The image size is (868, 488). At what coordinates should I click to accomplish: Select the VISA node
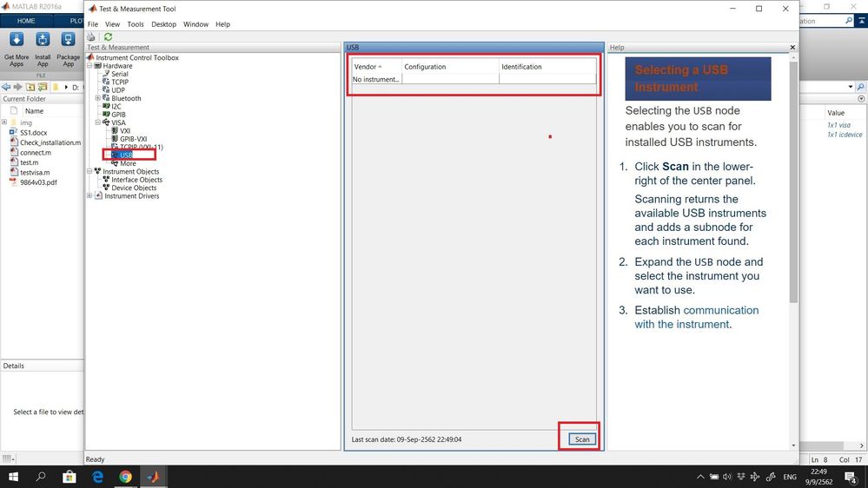click(x=118, y=122)
